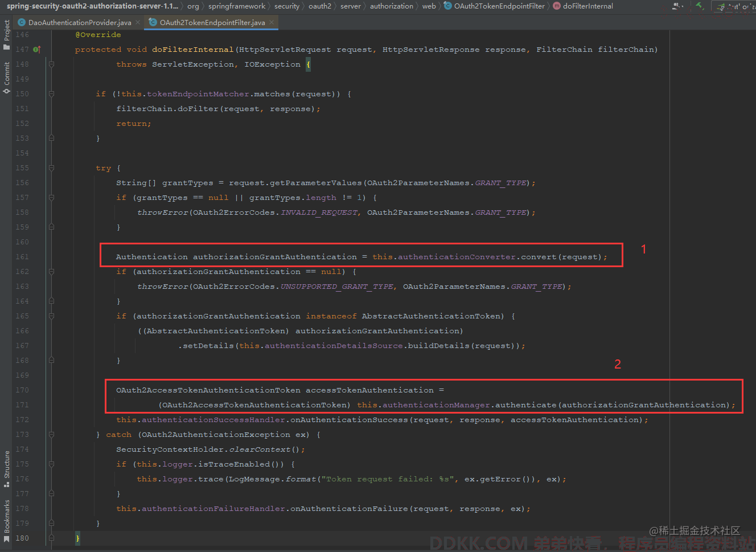Click 'filterChain.doFilter' on line 151
The width and height of the screenshot is (756, 552).
(x=167, y=109)
